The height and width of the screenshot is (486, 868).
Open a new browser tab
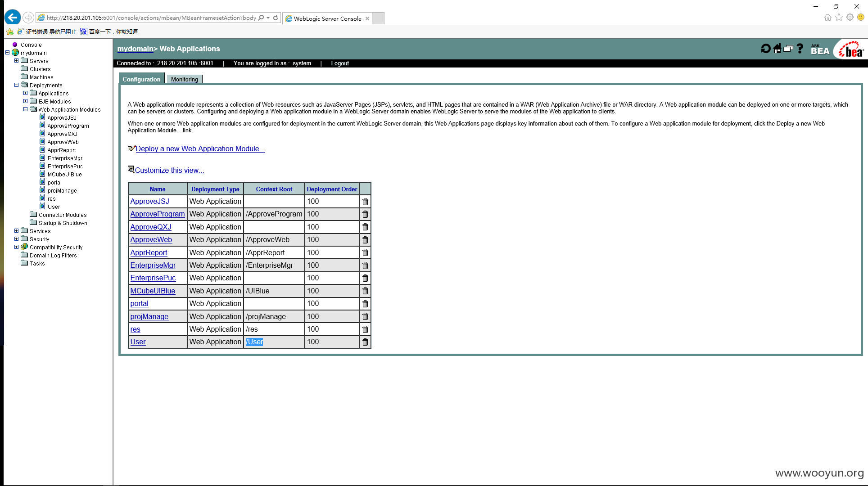point(378,18)
